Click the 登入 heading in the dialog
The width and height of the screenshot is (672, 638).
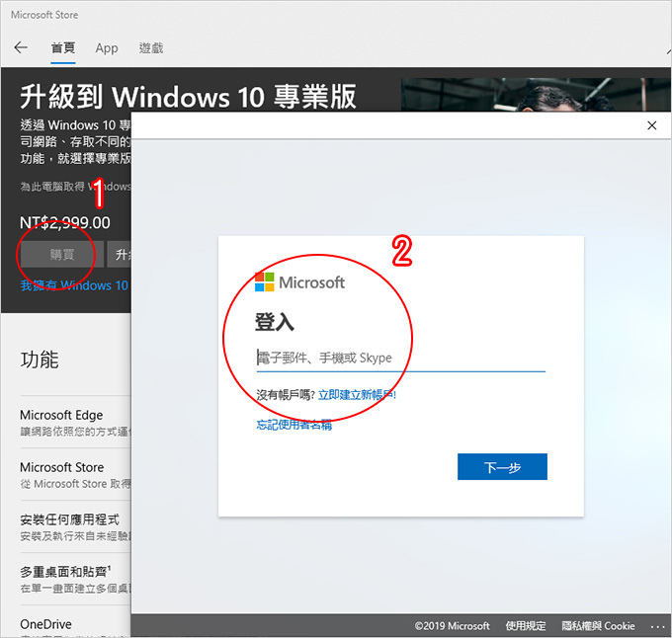[275, 322]
